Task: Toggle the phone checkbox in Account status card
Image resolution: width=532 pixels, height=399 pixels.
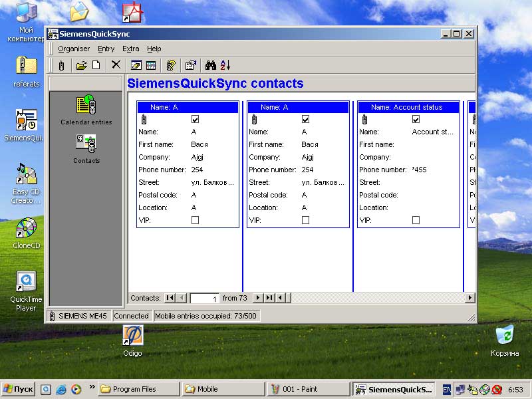Action: (x=416, y=119)
